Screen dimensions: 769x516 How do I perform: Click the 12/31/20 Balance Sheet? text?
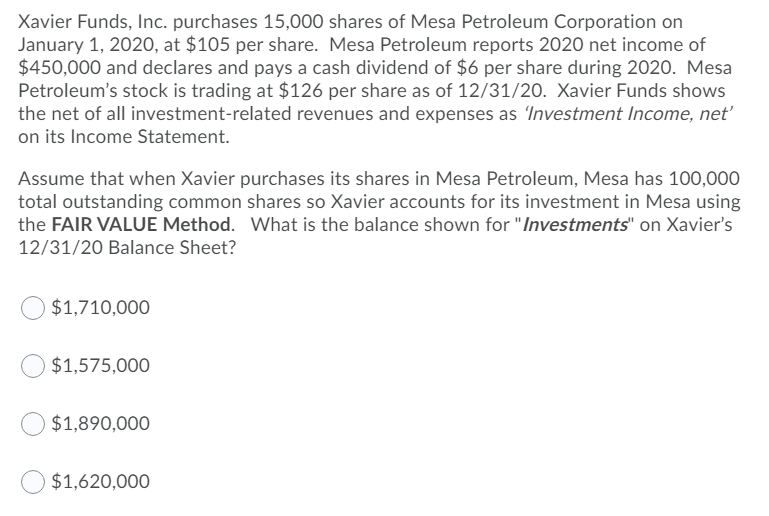tap(127, 248)
